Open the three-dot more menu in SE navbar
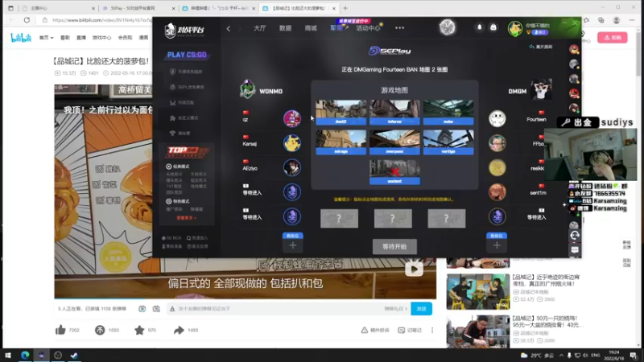644x362 pixels. click(399, 28)
